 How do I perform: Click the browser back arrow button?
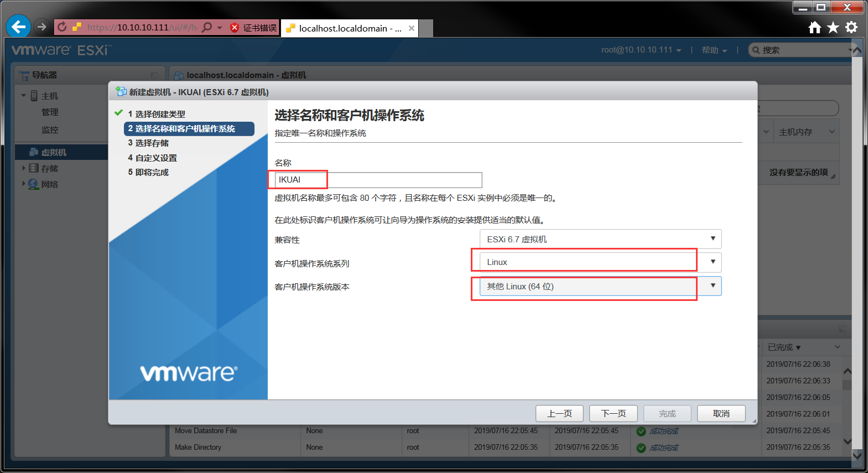18,27
